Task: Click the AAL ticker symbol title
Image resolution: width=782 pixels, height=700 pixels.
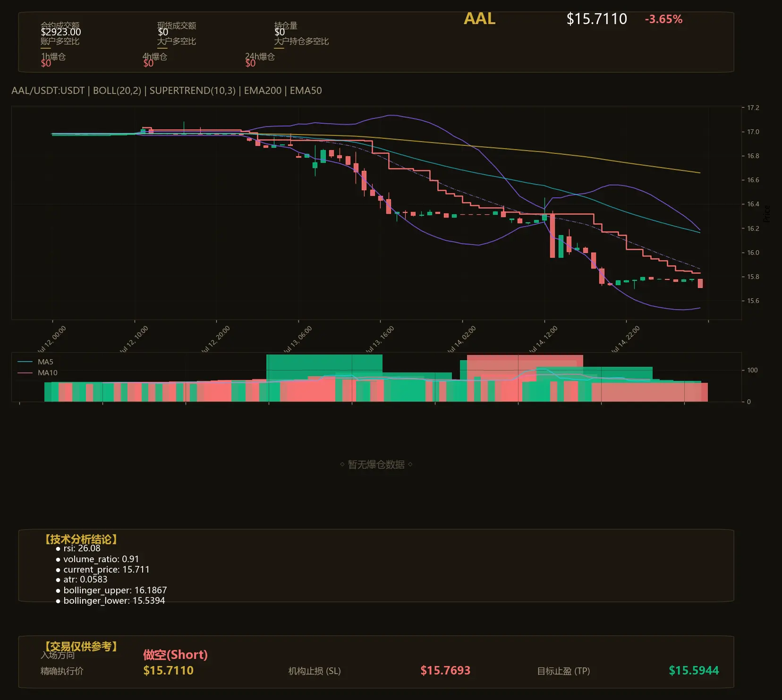Action: click(479, 19)
